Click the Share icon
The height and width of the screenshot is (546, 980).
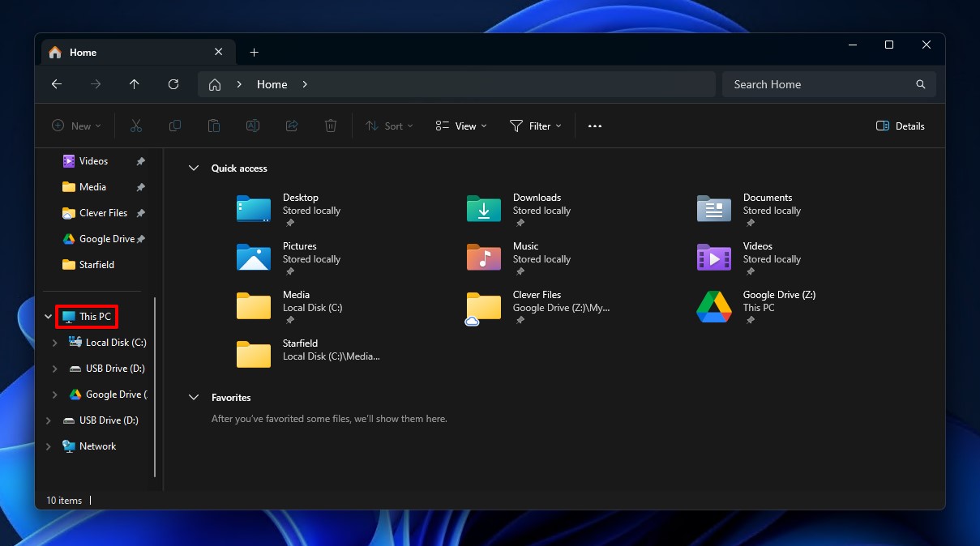[292, 126]
